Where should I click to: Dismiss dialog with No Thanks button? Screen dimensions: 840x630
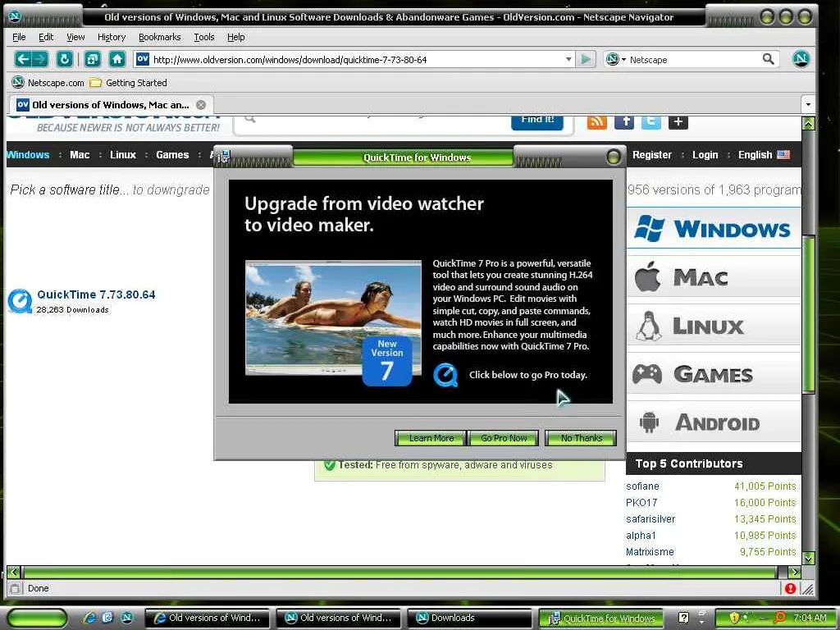(x=581, y=438)
